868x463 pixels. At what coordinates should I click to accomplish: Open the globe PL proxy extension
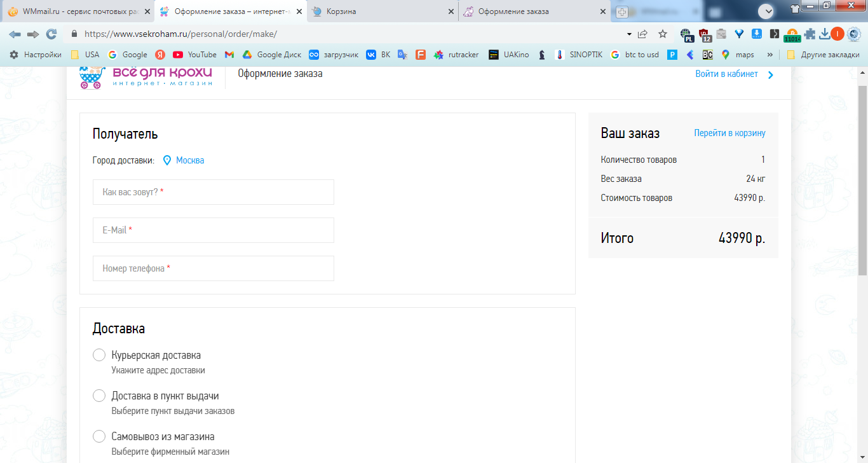[687, 34]
